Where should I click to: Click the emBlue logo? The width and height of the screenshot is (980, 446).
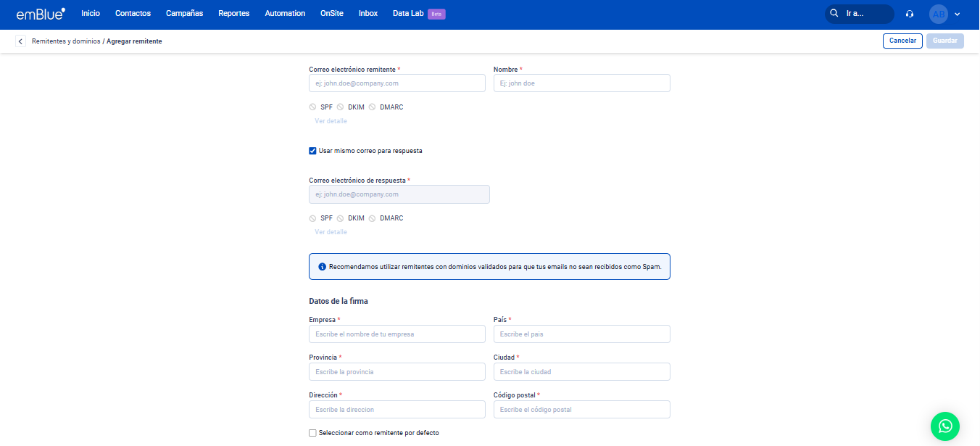tap(41, 14)
